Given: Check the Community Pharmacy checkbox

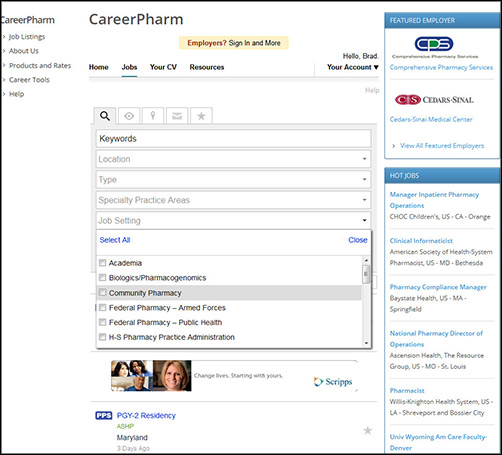Looking at the screenshot, I should point(103,292).
